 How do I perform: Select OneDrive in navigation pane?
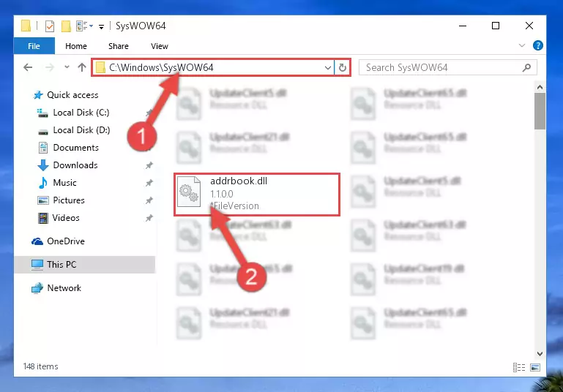[x=66, y=241]
